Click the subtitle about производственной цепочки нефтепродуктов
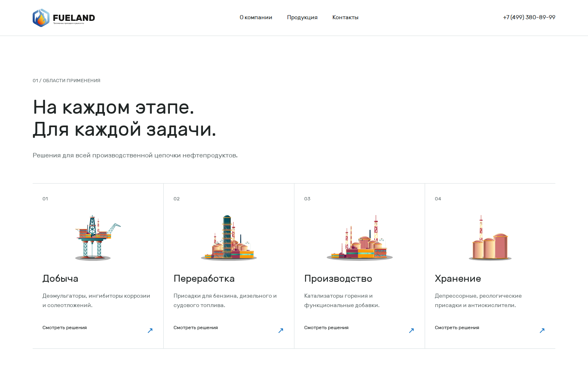The height and width of the screenshot is (368, 588). (x=135, y=155)
